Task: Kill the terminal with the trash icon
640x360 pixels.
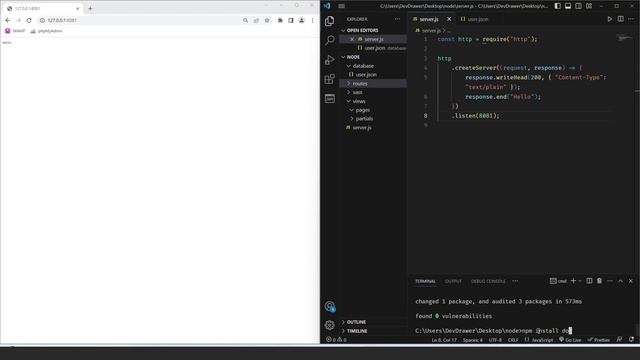Action: [x=599, y=281]
